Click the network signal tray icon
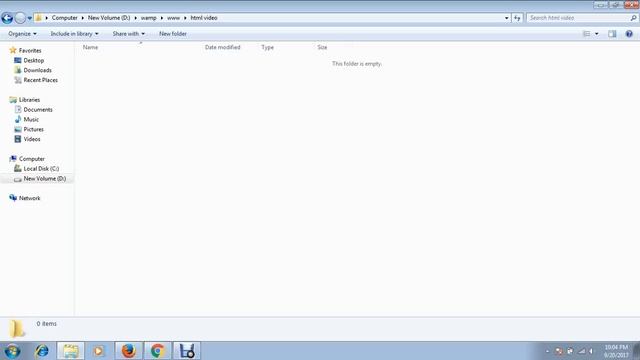640x360 pixels. (582, 351)
